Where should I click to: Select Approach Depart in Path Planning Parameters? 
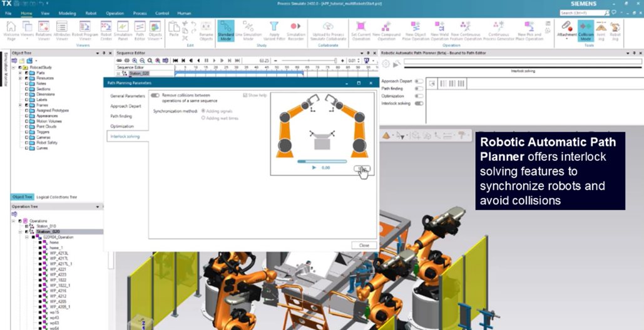[x=126, y=106]
